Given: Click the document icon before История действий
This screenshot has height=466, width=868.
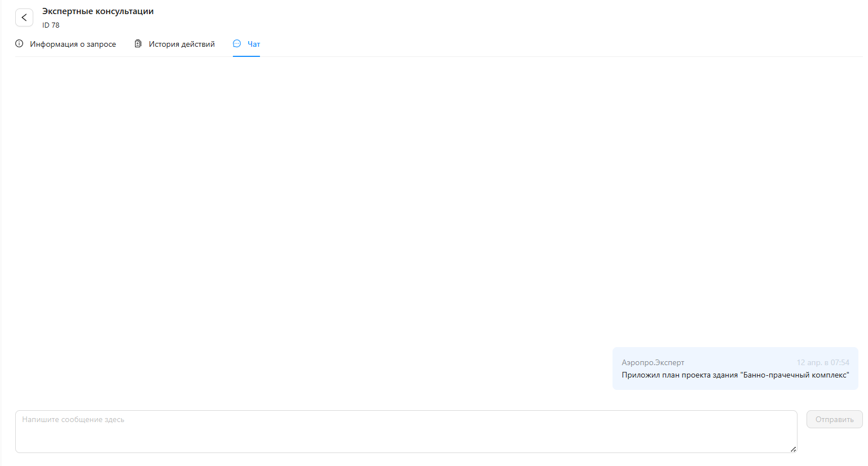Looking at the screenshot, I should tap(138, 44).
